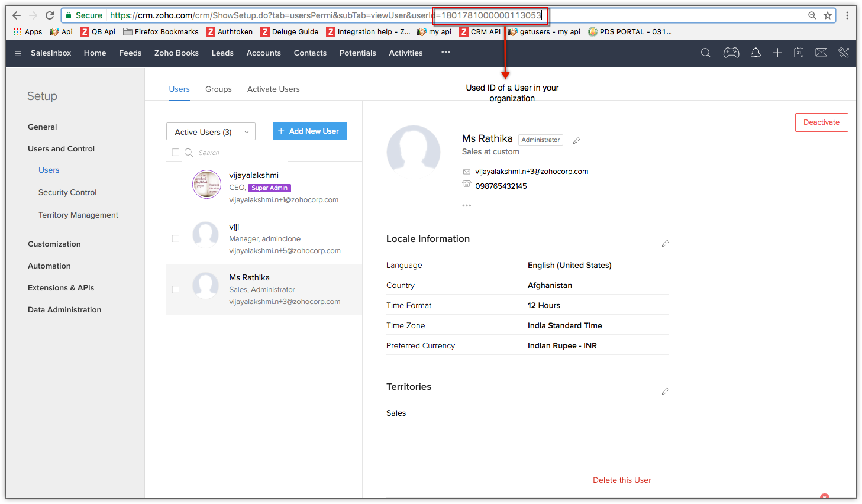Open the Chrome three-dot menu

847,15
